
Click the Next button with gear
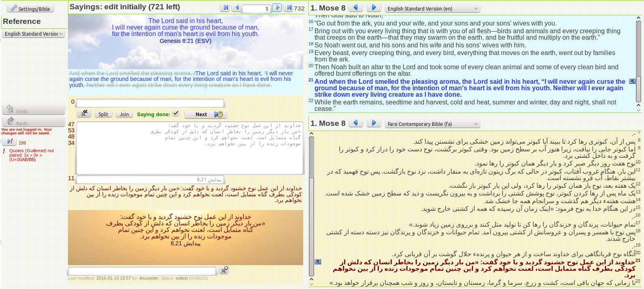[206, 115]
